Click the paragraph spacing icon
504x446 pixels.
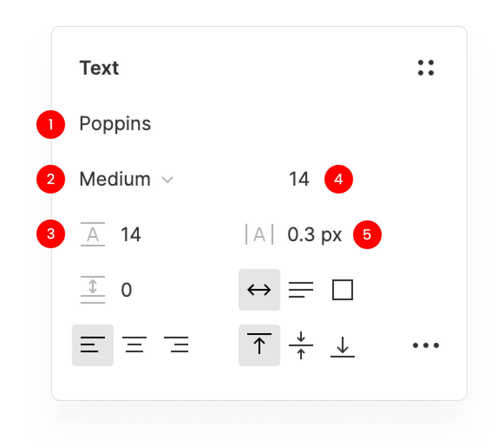93,290
